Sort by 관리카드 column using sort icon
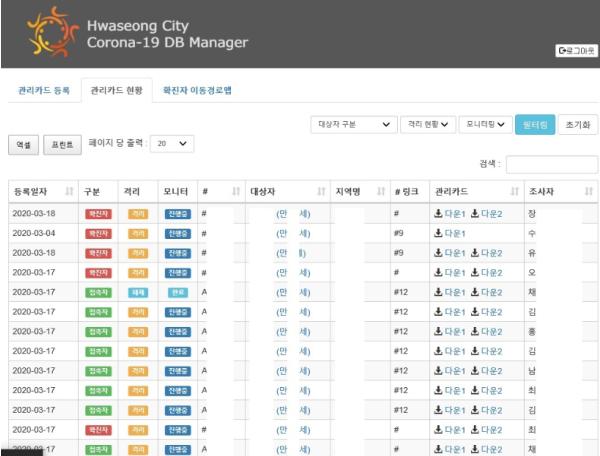Viewport: 600px width, 456px height. point(513,190)
